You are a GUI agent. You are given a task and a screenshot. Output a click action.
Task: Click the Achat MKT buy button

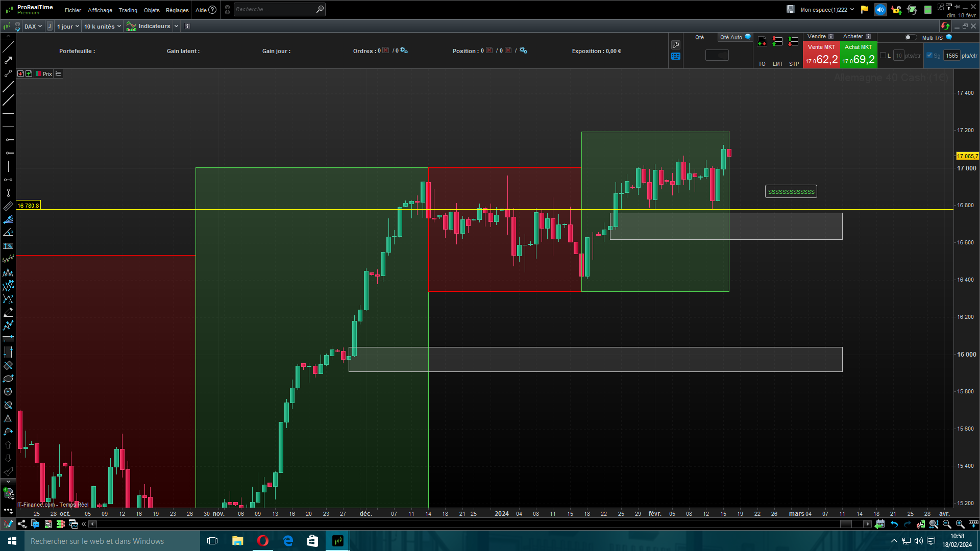(x=858, y=55)
